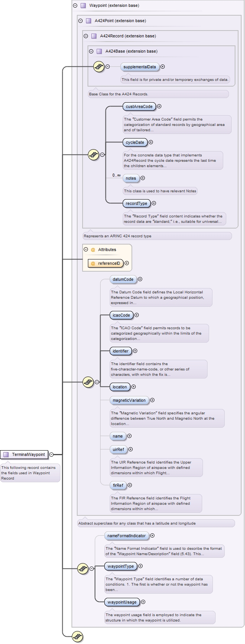Select the TerminalWaypoint root node
This screenshot has width=245, height=644.
click(x=24, y=454)
